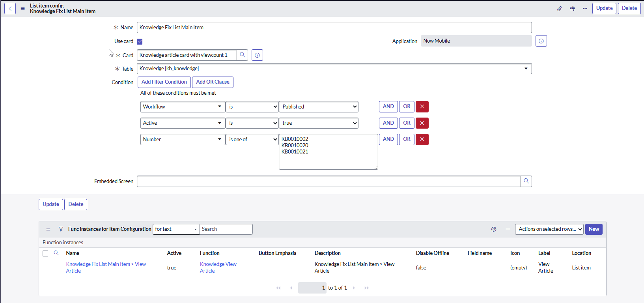Delete the Workflow condition row
Screen dimensions: 644x303
422,107
